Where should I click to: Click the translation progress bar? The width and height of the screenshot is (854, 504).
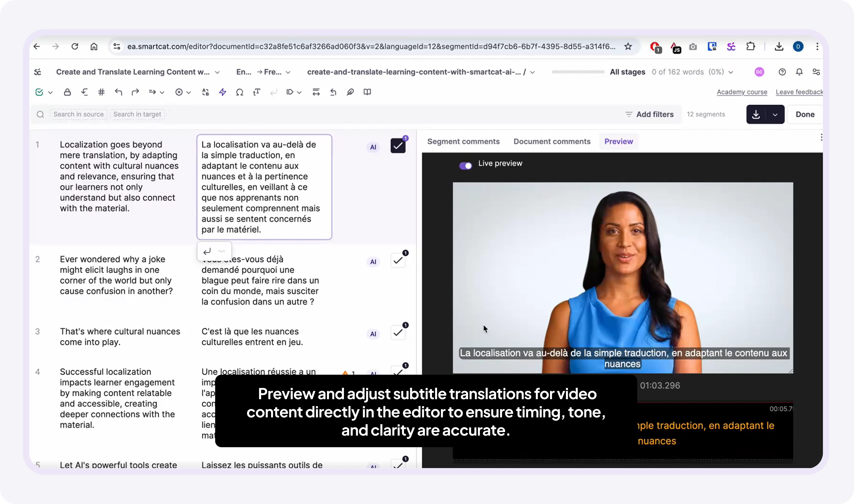click(578, 72)
